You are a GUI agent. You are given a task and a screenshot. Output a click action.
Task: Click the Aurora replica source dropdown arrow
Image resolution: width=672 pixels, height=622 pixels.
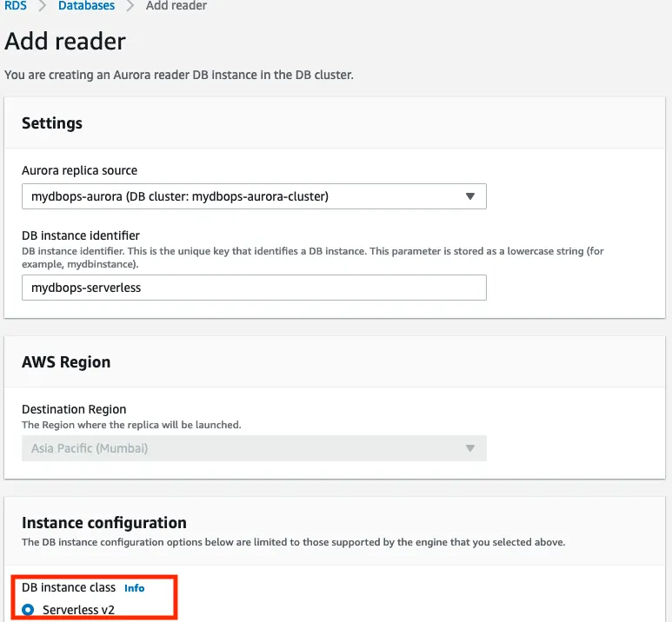point(470,196)
